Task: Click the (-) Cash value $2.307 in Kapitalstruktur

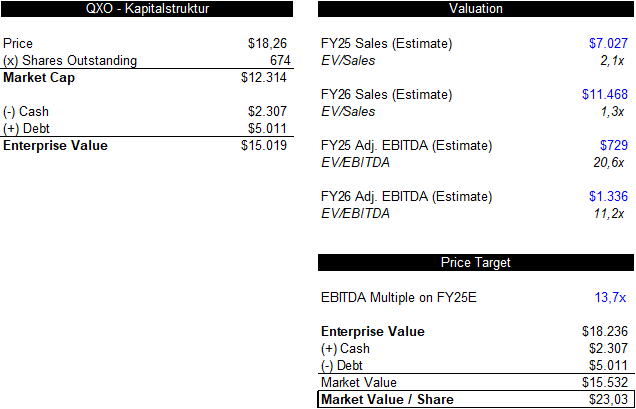Action: pos(267,112)
